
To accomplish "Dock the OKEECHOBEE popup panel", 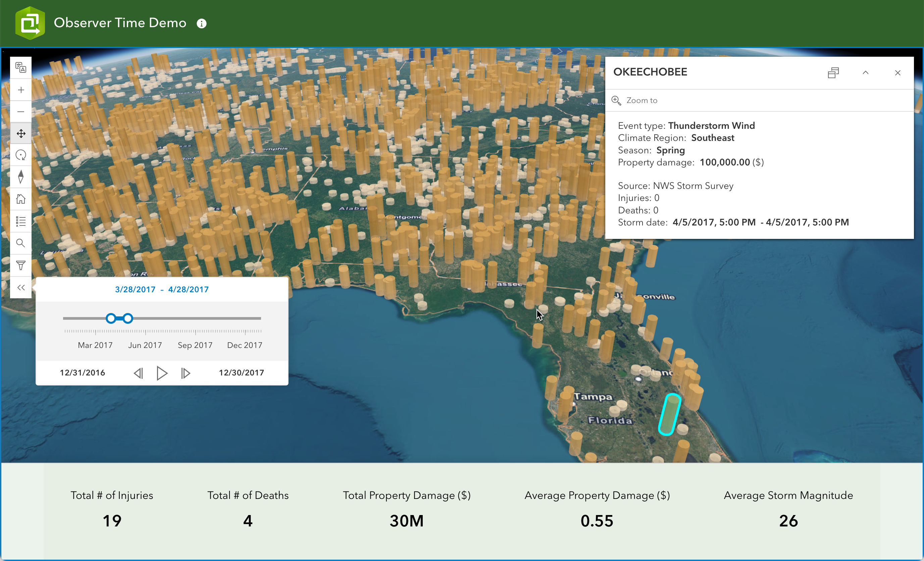I will click(x=833, y=73).
